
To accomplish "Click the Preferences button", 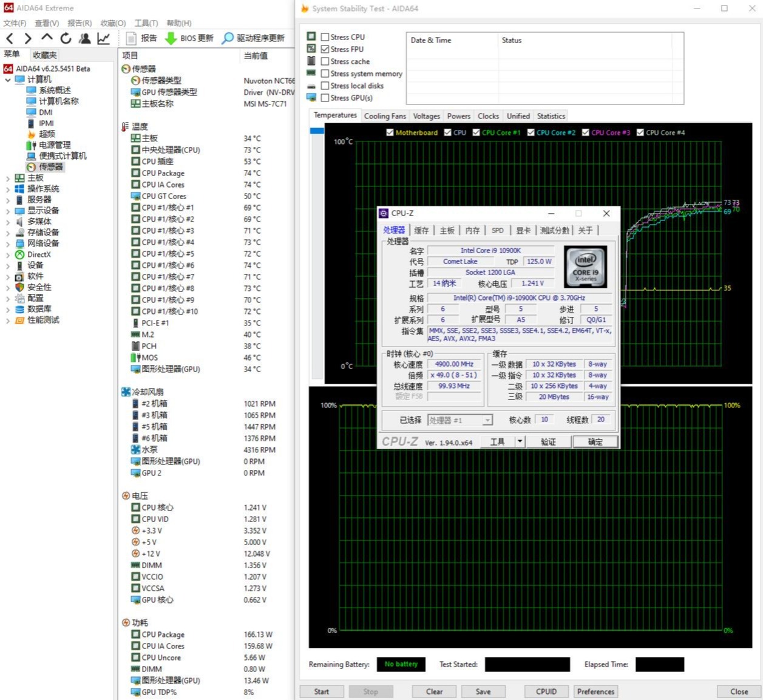I will coord(595,692).
